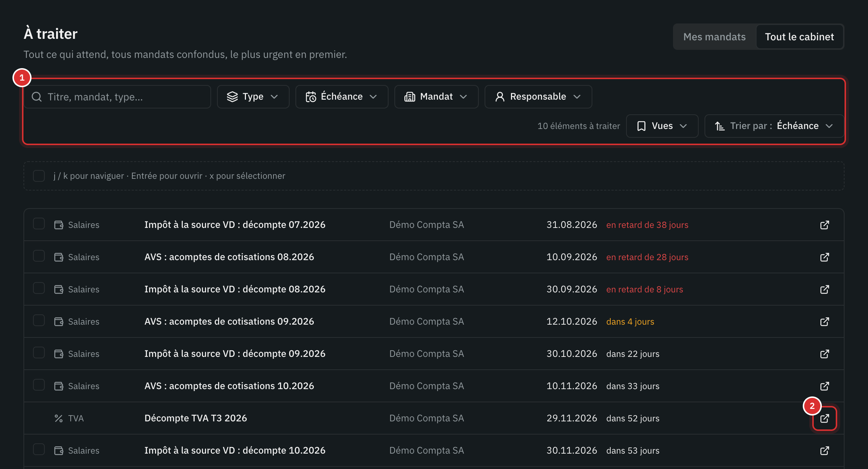Open AVS : acomptes de cotisations 10.2026
868x469 pixels.
229,386
